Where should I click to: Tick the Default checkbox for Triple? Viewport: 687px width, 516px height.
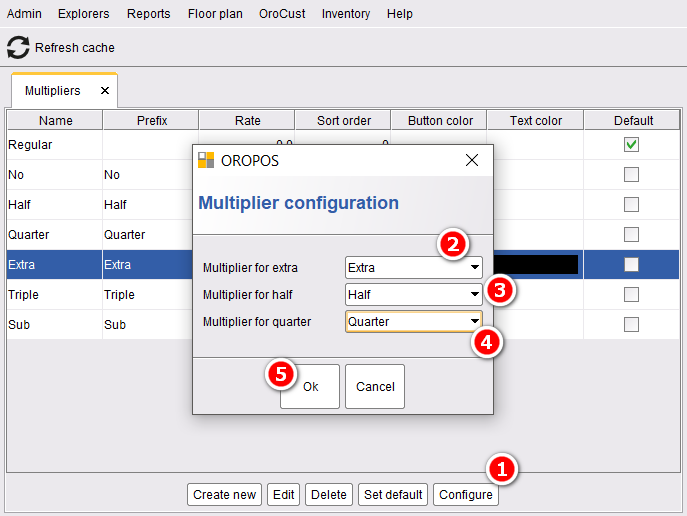click(631, 294)
